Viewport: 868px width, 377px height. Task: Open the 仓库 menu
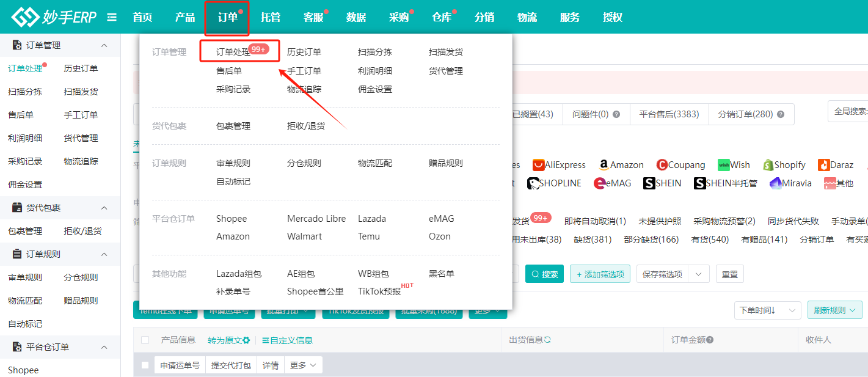(x=441, y=16)
